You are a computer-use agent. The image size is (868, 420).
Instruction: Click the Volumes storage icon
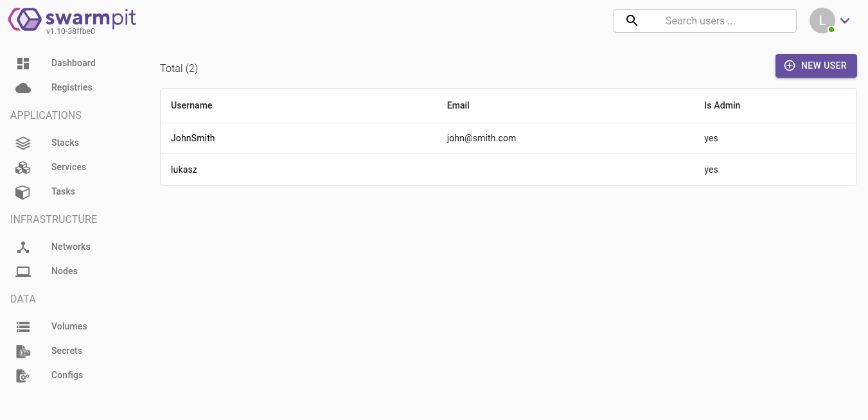(23, 327)
